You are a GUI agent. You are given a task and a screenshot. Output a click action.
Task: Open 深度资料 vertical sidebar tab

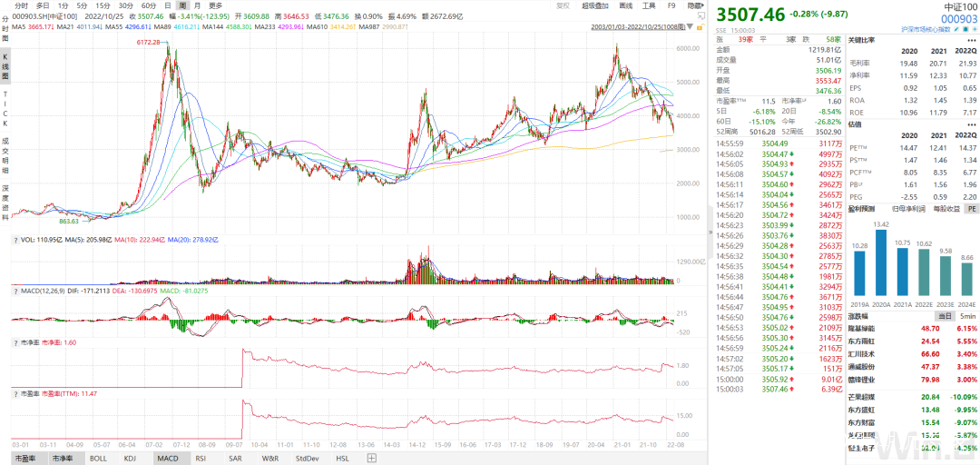click(x=5, y=203)
